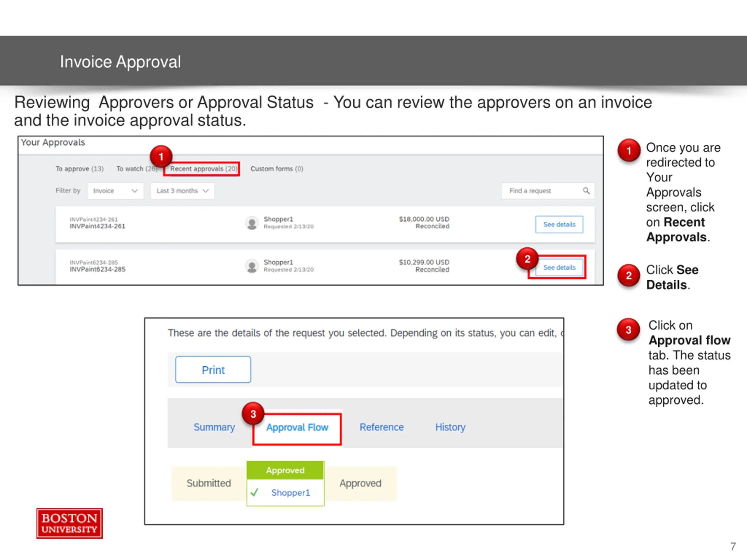Click the Print button
Viewport: 747px width, 560px height.
(x=213, y=370)
